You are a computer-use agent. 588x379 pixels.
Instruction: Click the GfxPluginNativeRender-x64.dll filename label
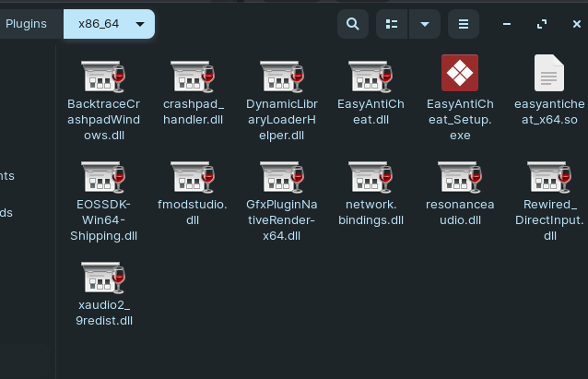(x=282, y=220)
